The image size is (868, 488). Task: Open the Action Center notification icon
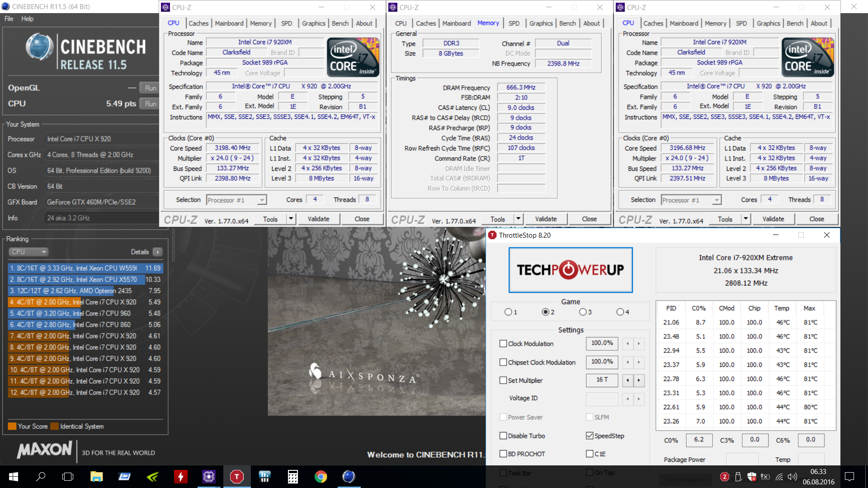pos(849,477)
